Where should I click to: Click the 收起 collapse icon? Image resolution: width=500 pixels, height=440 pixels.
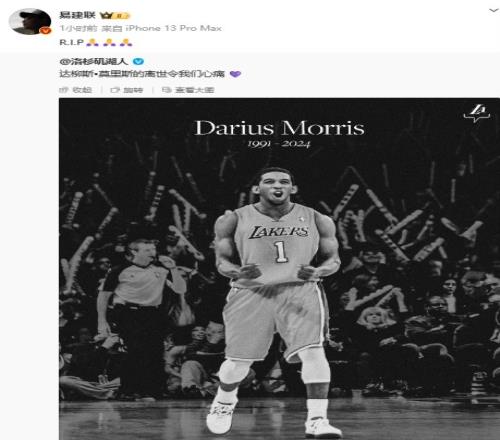64,90
